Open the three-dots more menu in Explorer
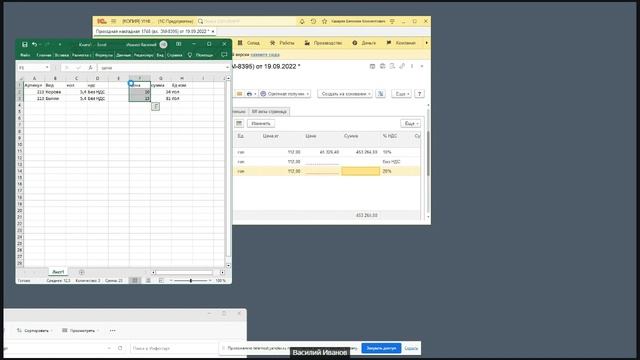This screenshot has height=360, width=640. (x=113, y=331)
